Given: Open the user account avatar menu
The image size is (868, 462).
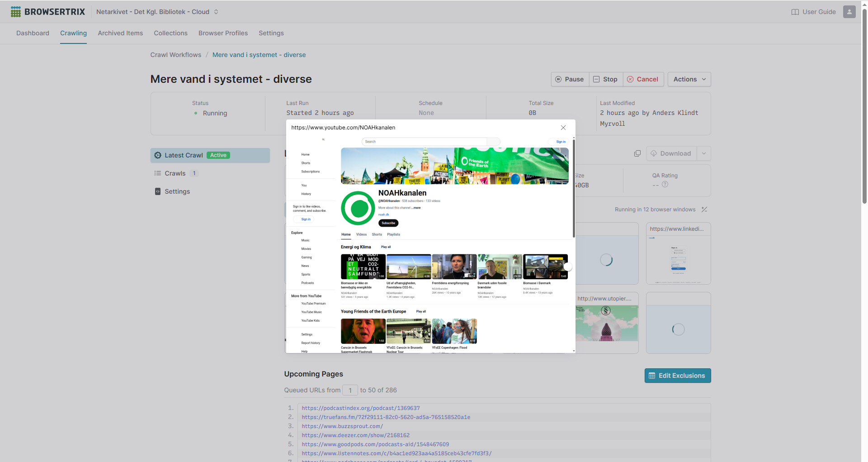Looking at the screenshot, I should pos(849,12).
